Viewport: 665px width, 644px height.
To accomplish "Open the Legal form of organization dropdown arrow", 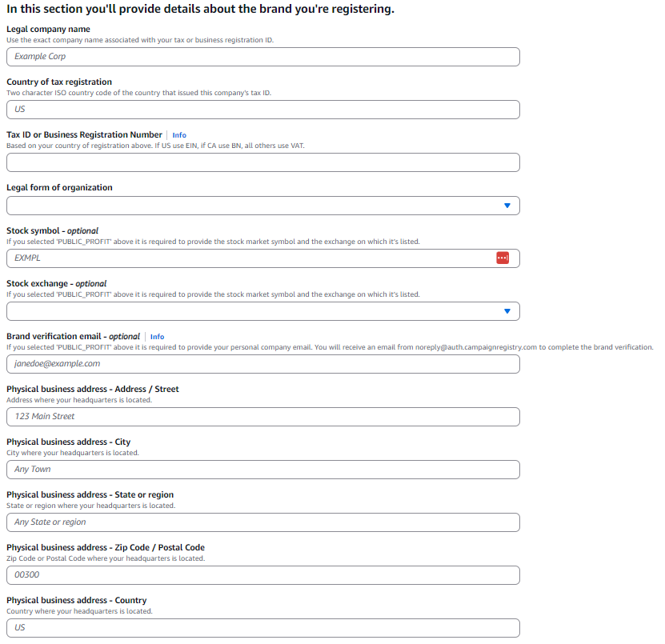I will point(507,206).
